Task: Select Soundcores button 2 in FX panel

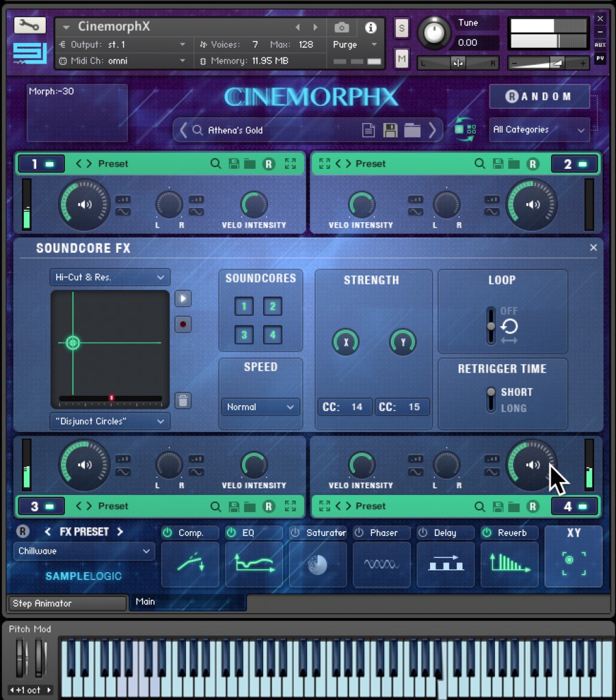Action: [x=272, y=307]
